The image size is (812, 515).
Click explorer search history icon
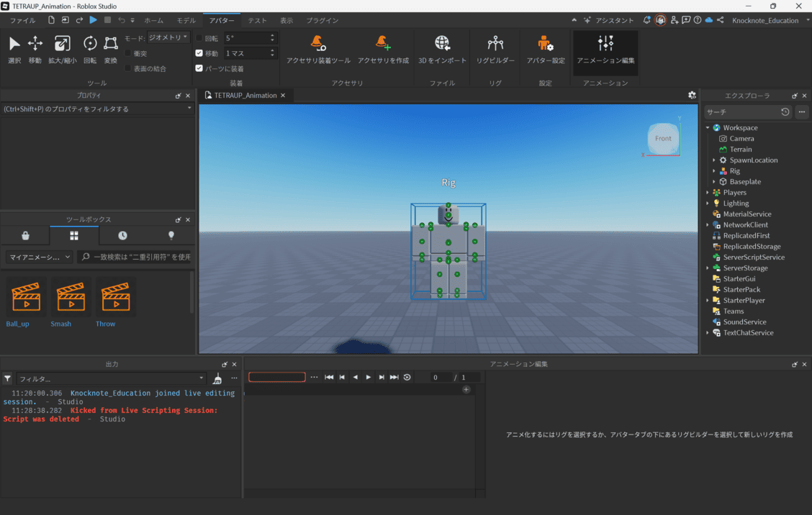[x=785, y=111]
